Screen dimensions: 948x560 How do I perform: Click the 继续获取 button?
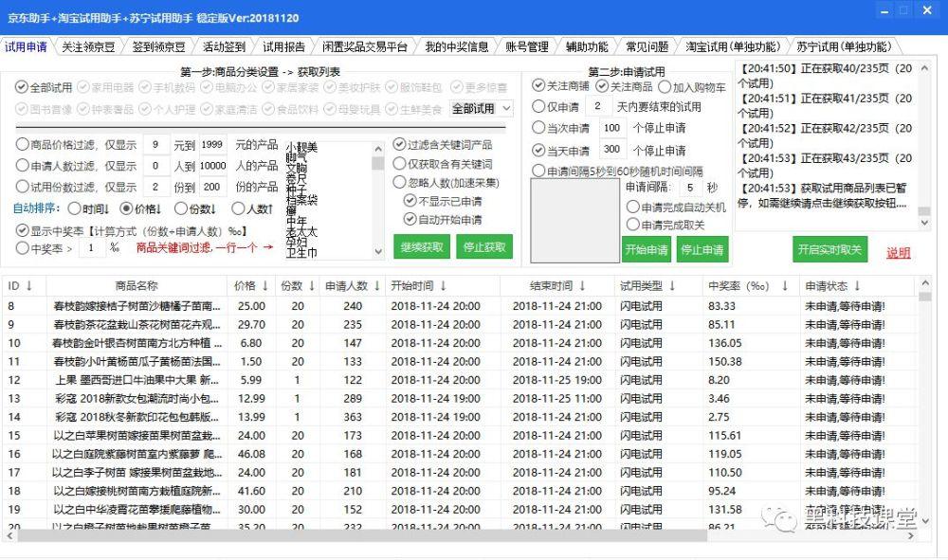click(422, 247)
